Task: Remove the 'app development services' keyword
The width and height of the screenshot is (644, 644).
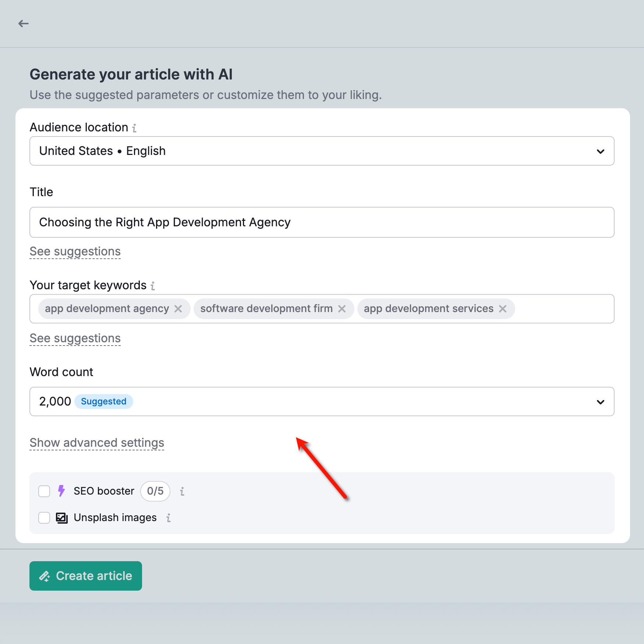Action: click(503, 309)
